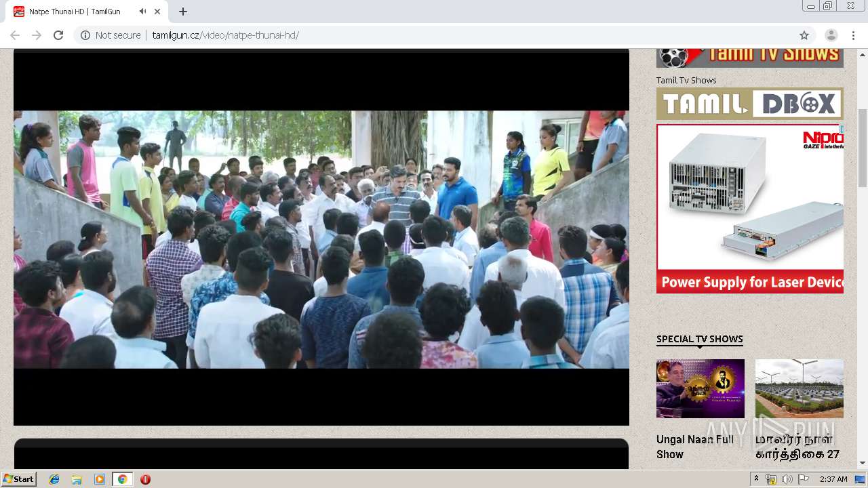Switch to Chrome in the taskbar
This screenshot has width=868, height=488.
point(122,479)
